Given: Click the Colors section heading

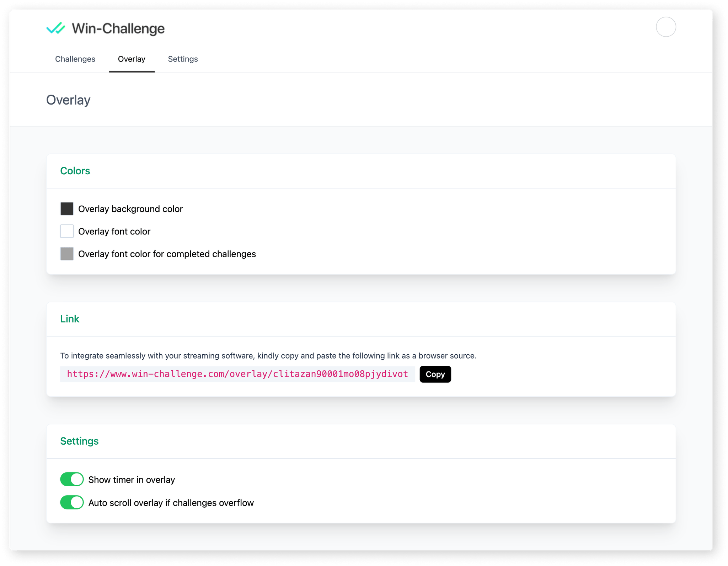Looking at the screenshot, I should pyautogui.click(x=75, y=171).
